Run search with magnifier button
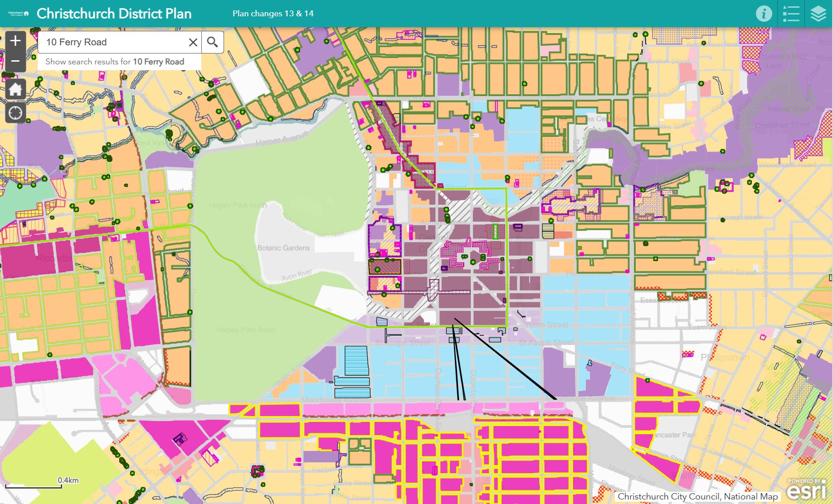 (212, 42)
